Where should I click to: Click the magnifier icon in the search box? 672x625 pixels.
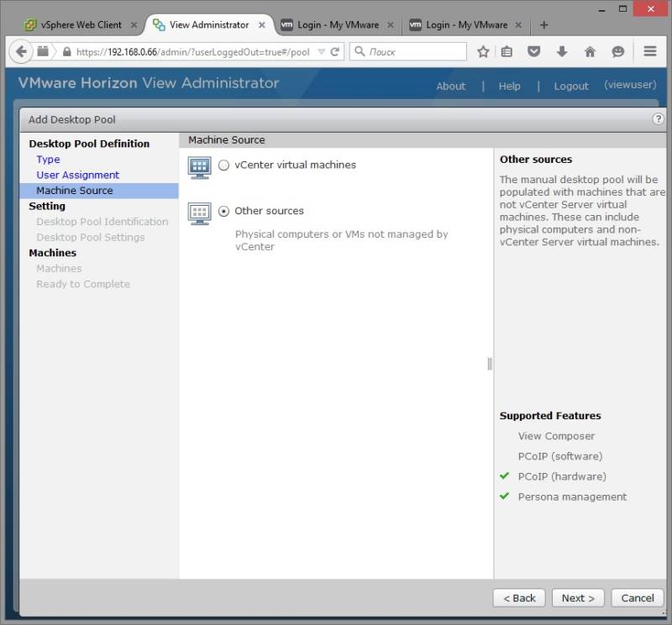pyautogui.click(x=360, y=51)
